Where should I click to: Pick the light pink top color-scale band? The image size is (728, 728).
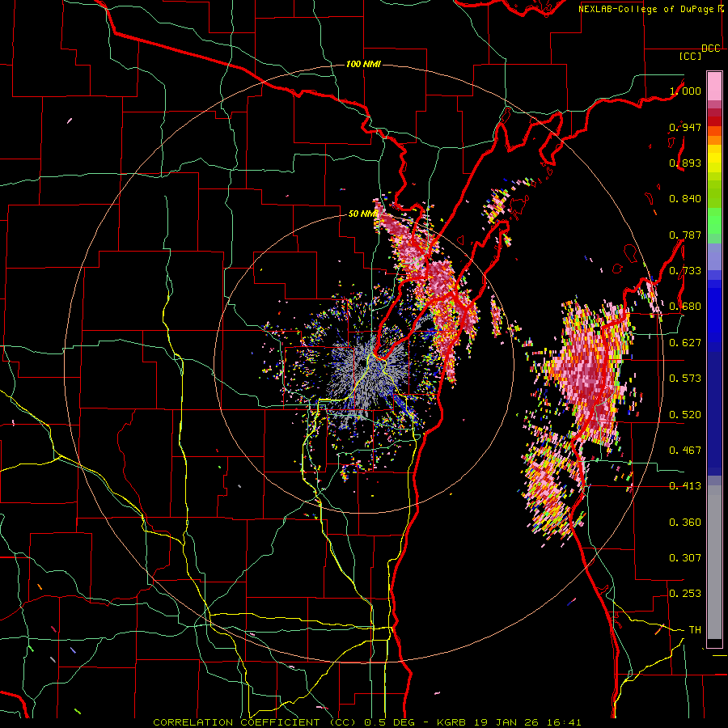(x=714, y=87)
